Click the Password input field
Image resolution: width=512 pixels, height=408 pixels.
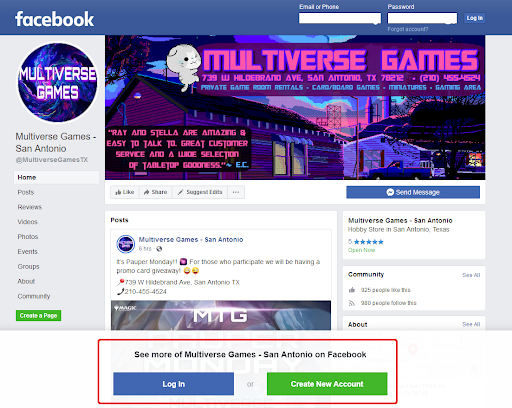[x=422, y=18]
